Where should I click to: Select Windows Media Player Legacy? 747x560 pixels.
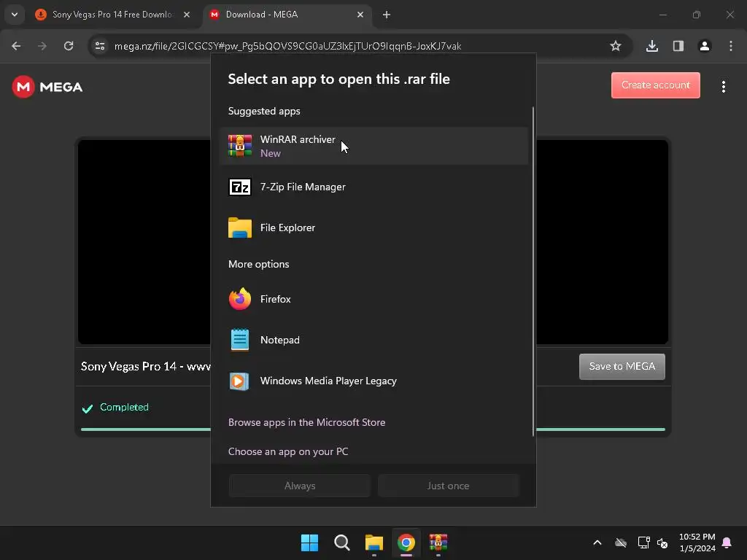click(x=374, y=381)
